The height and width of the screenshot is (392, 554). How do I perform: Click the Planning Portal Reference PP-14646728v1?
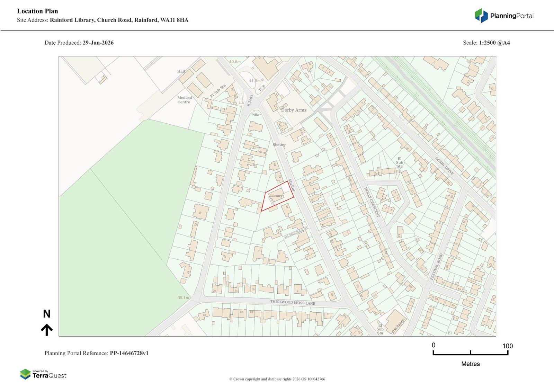(x=96, y=353)
